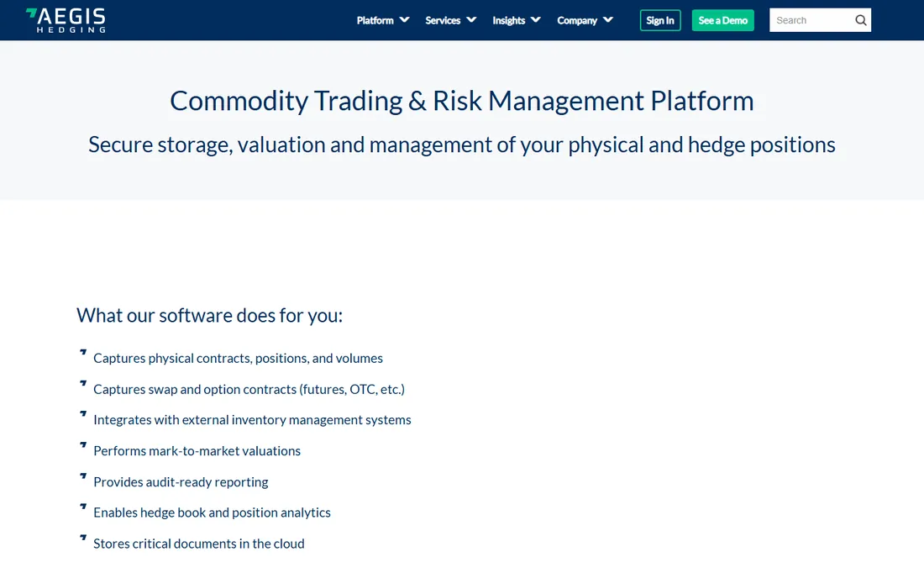Screen dimensions: 924x578
Task: Expand the Company dropdown chevron
Action: point(608,20)
